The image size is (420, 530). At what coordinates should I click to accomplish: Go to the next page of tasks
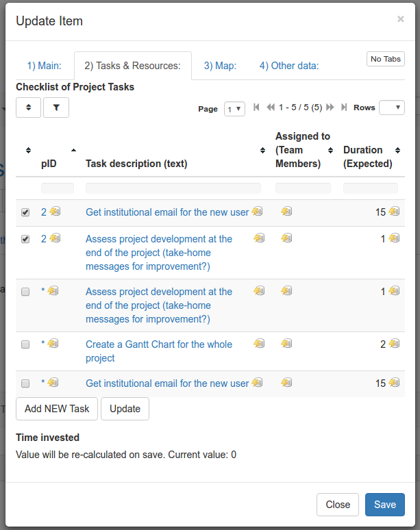(x=330, y=108)
